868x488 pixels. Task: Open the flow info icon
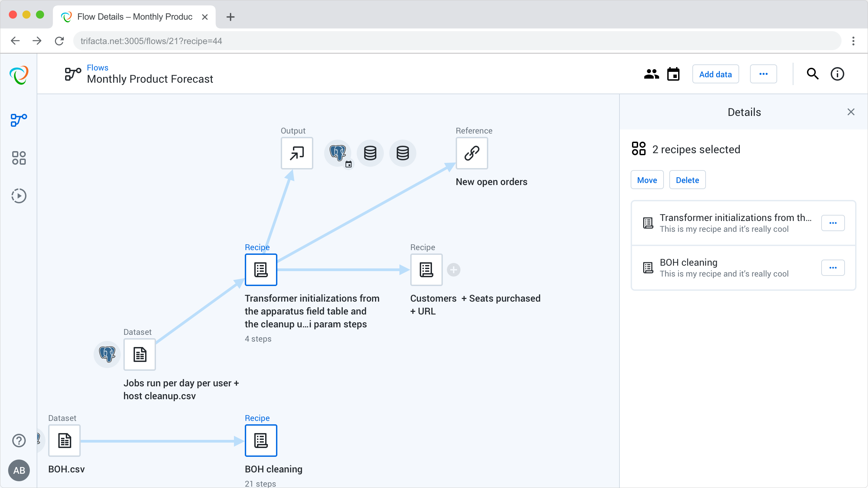click(837, 74)
